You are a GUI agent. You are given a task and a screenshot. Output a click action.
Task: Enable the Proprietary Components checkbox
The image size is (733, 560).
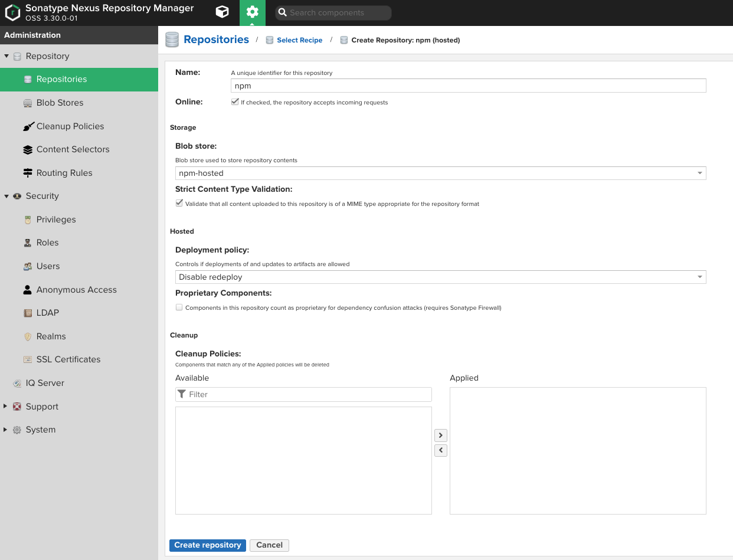point(179,307)
